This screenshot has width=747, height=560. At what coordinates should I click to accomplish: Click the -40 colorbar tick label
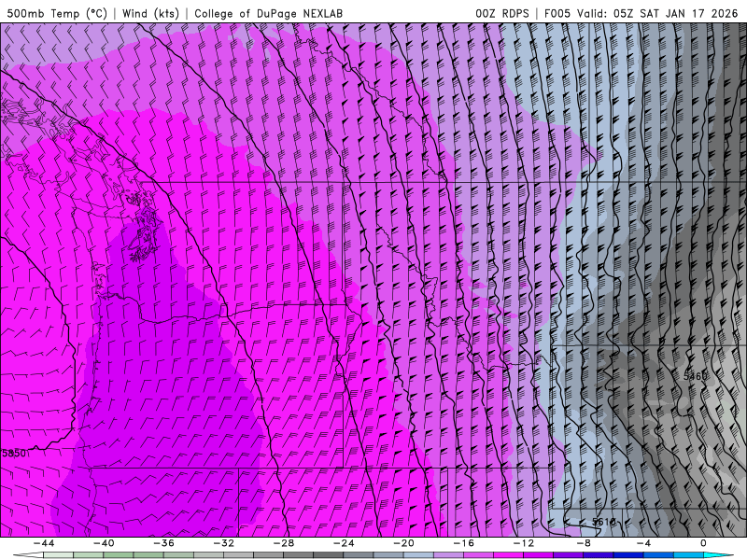click(104, 543)
